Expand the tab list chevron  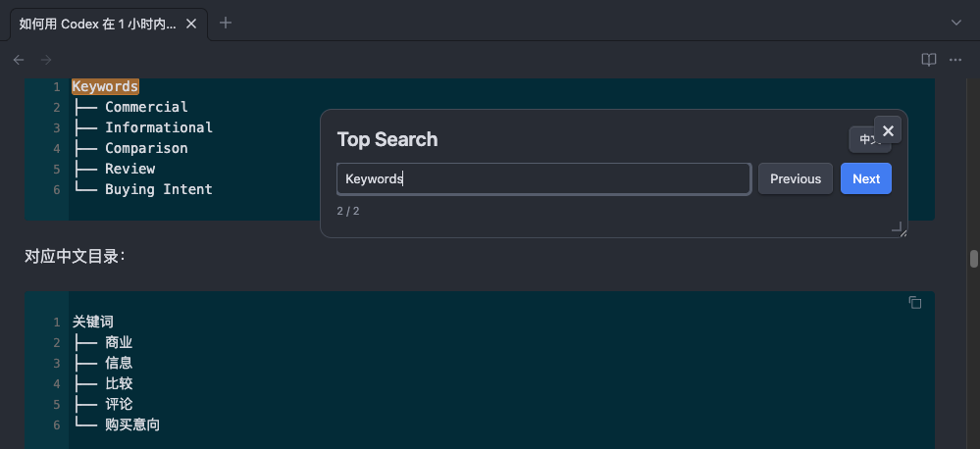(955, 24)
